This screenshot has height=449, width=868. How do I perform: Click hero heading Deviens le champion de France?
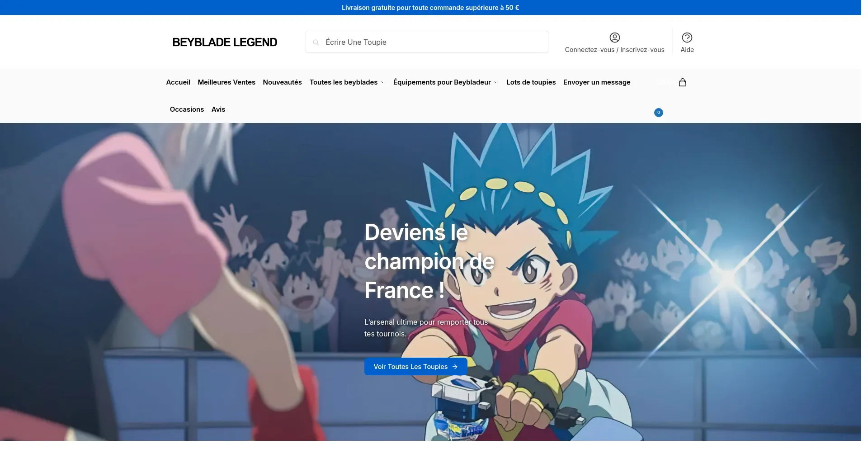[429, 261]
